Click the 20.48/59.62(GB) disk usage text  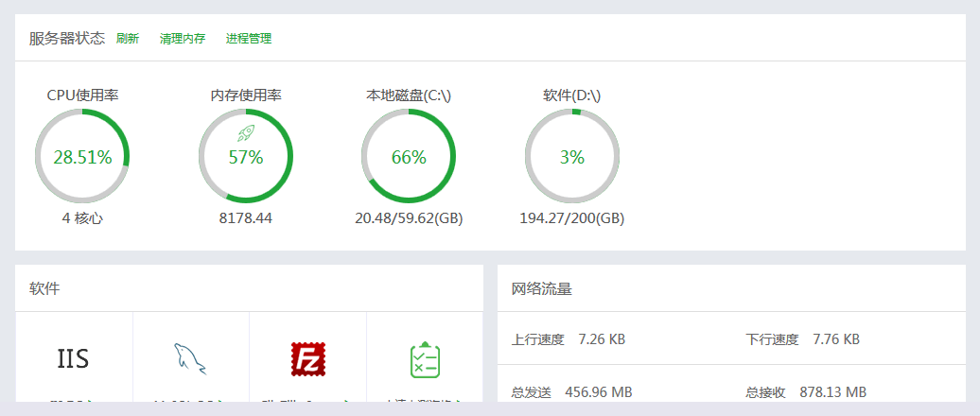(409, 218)
